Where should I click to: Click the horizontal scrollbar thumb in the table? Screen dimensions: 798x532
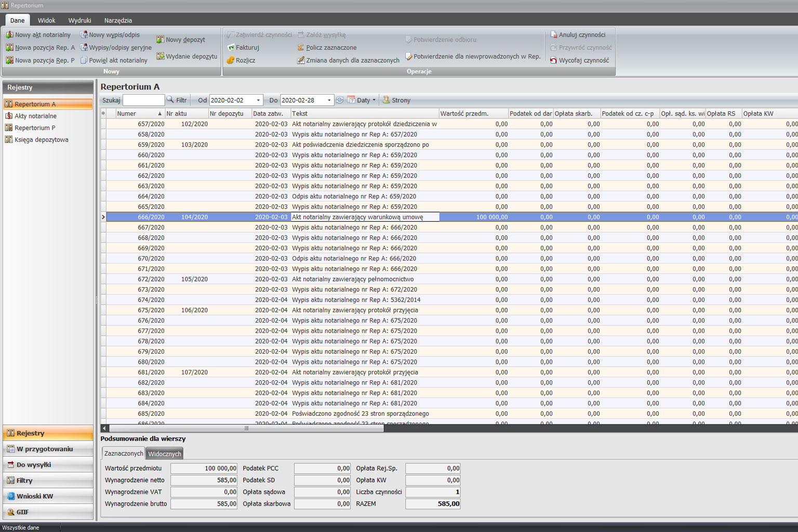tap(246, 429)
